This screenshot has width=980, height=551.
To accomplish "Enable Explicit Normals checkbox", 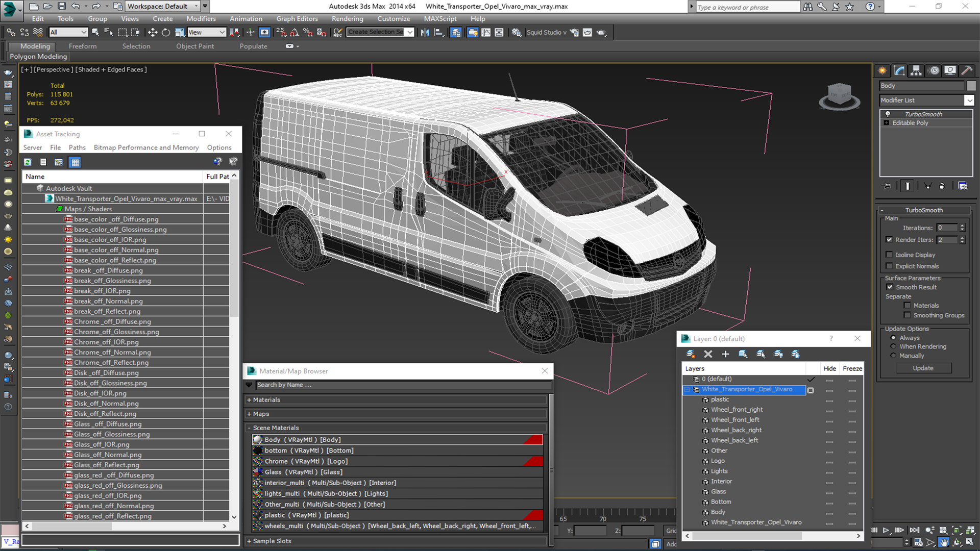I will (889, 266).
